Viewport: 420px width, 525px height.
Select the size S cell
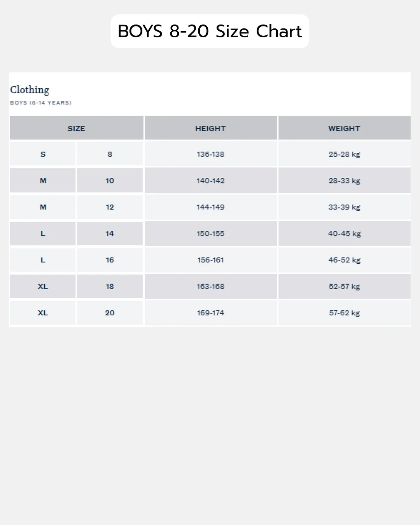43,154
